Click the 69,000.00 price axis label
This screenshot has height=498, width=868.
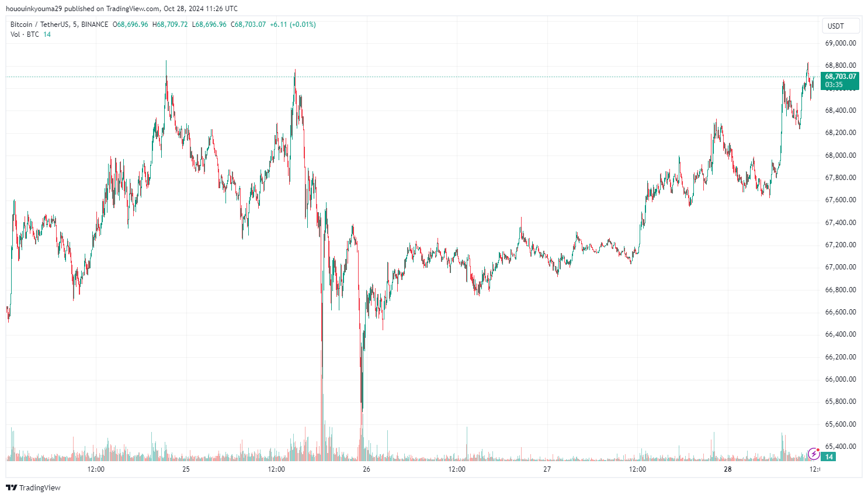pyautogui.click(x=841, y=43)
